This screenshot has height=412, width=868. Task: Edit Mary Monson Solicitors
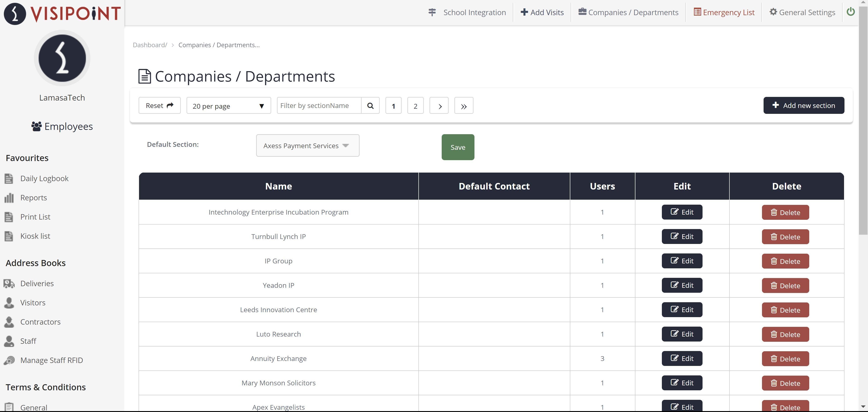(x=682, y=383)
